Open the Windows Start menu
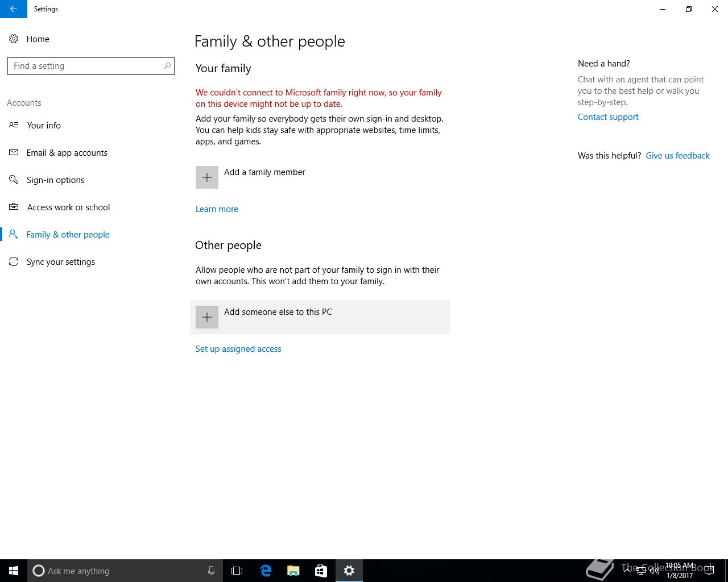Viewport: 728px width, 582px height. tap(14, 571)
